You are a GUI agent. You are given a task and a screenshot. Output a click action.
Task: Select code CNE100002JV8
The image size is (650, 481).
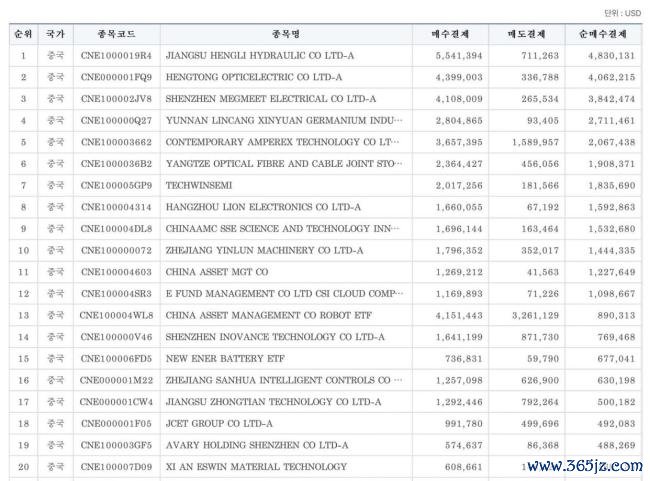click(x=116, y=99)
